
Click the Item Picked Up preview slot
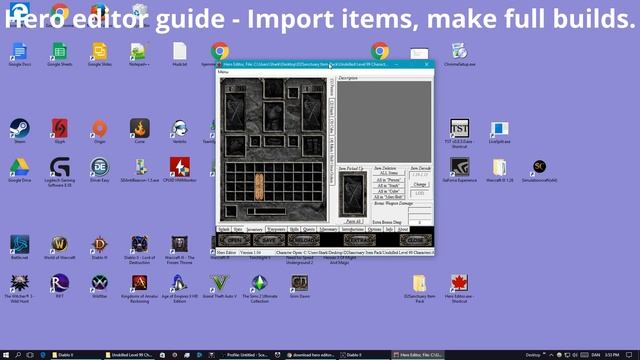coord(353,194)
